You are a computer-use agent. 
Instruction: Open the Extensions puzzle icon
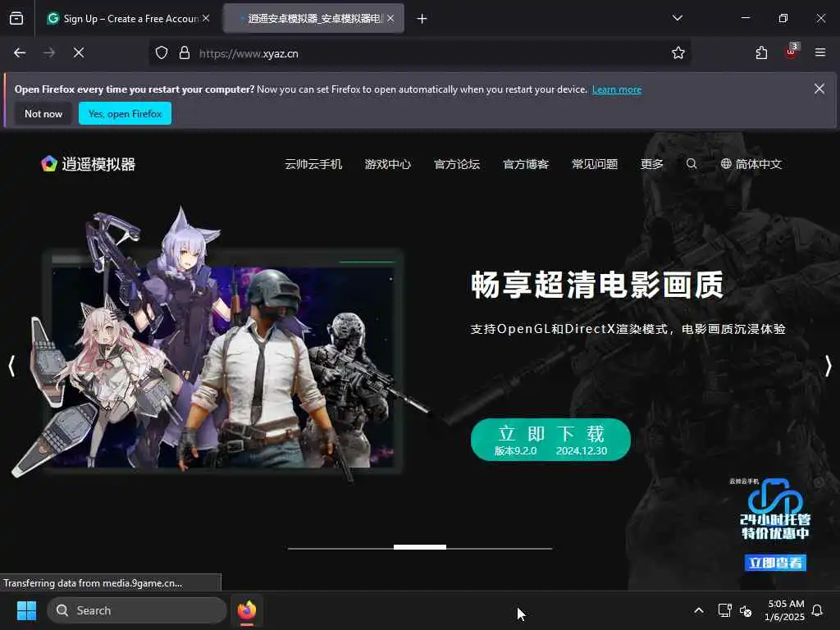pos(761,52)
